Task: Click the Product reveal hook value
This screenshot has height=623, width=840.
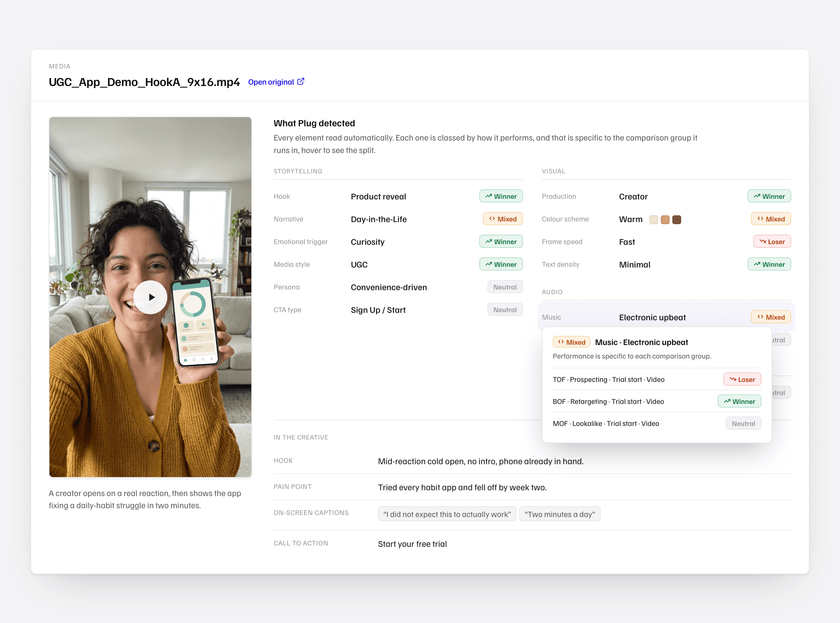Action: (x=378, y=196)
